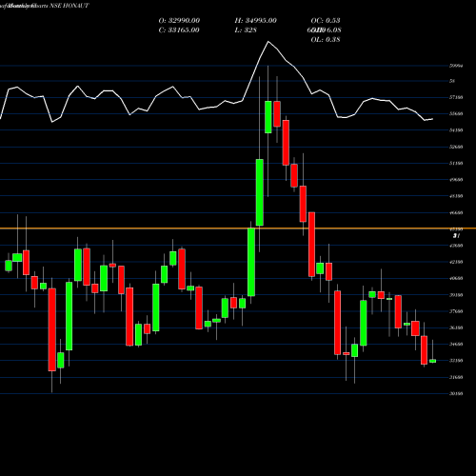The image size is (476, 476).
Task: Click the 39150 price axis label
Action: point(456,295)
